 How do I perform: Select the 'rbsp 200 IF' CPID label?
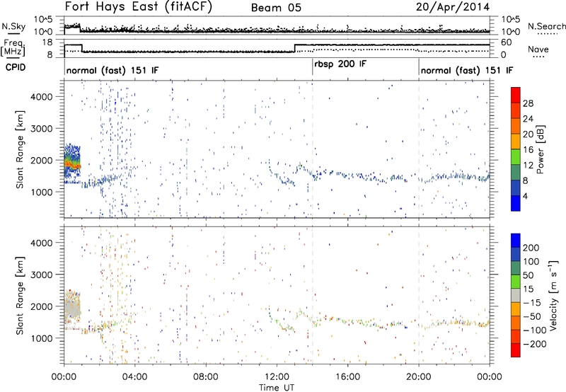[340, 64]
